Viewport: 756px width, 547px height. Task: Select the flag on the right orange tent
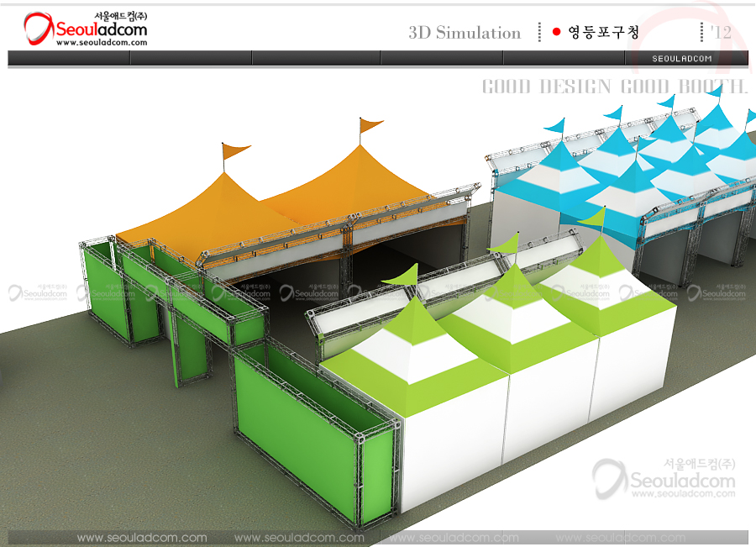(x=370, y=126)
